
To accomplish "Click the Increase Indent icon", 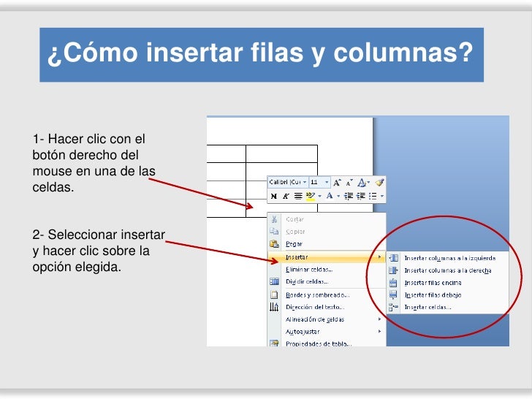I will coord(360,196).
